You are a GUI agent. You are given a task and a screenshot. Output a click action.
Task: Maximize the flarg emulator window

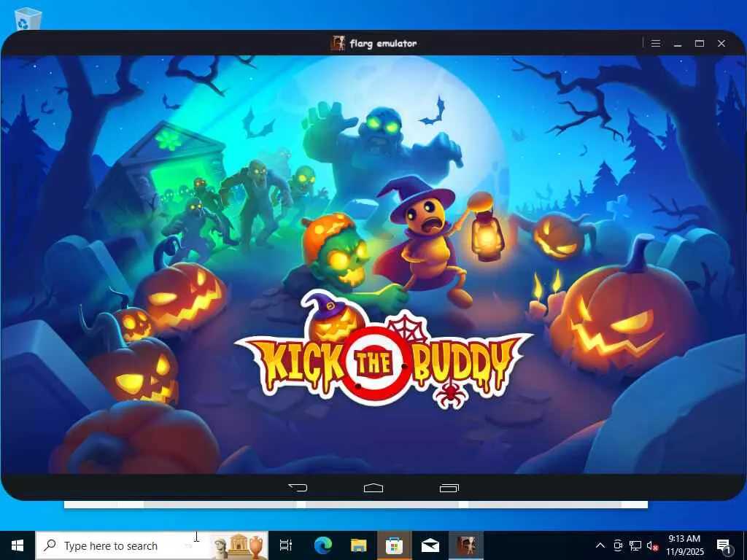(x=700, y=43)
